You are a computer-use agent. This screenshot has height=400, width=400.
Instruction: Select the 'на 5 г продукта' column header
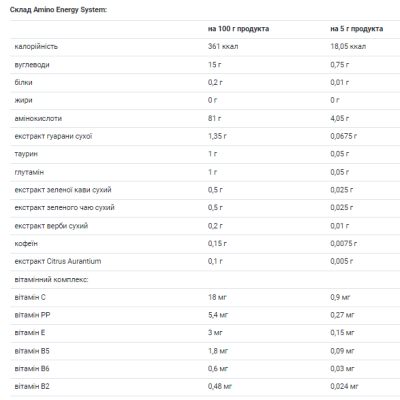[x=357, y=29]
